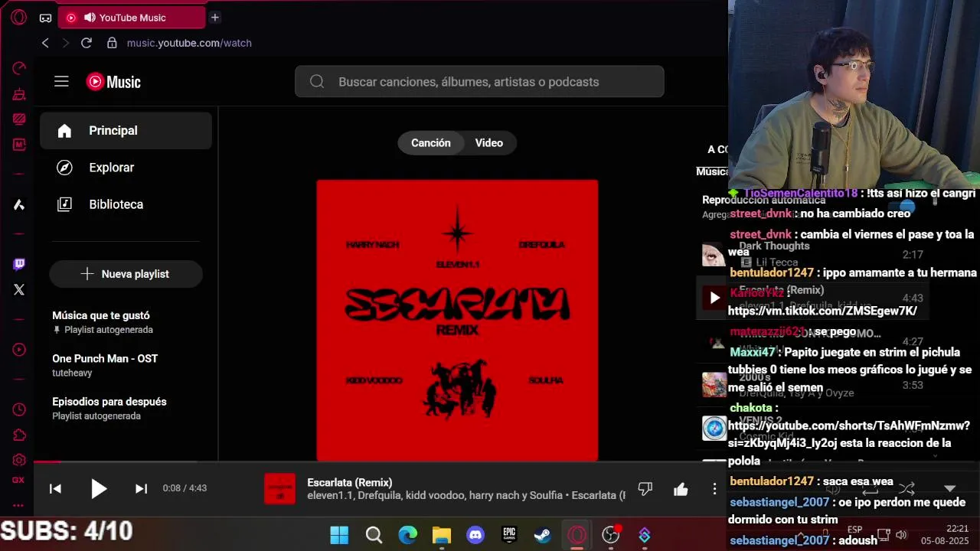Image resolution: width=980 pixels, height=551 pixels.
Task: Click the Nueva playlist button
Action: (x=126, y=274)
